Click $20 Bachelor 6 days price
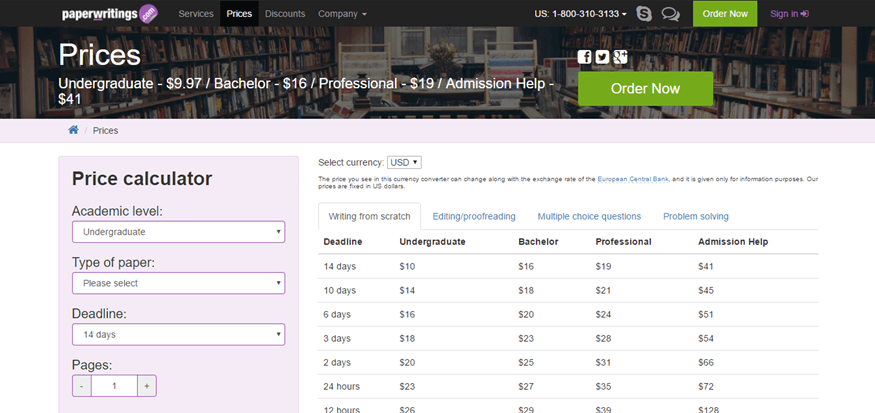The image size is (875, 413). tap(526, 314)
